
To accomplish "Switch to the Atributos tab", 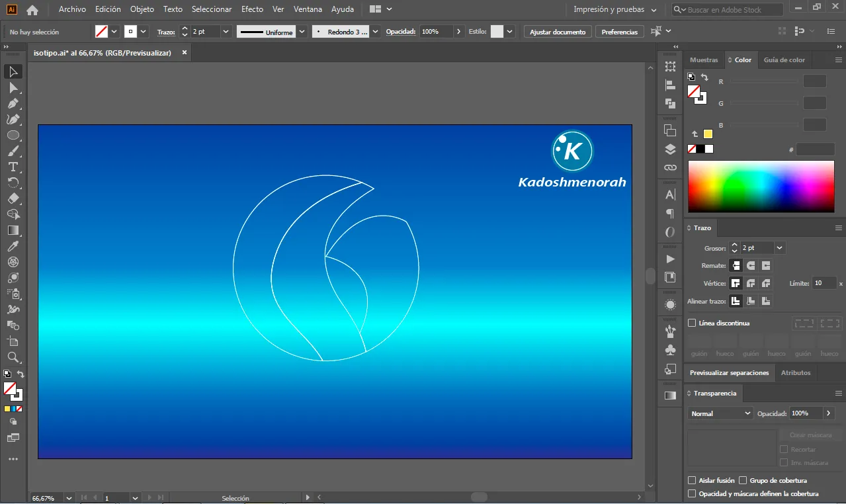I will coord(796,372).
